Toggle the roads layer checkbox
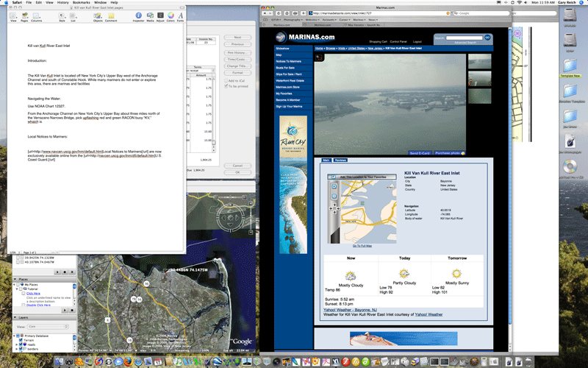The height and width of the screenshot is (368, 588). pyautogui.click(x=21, y=344)
